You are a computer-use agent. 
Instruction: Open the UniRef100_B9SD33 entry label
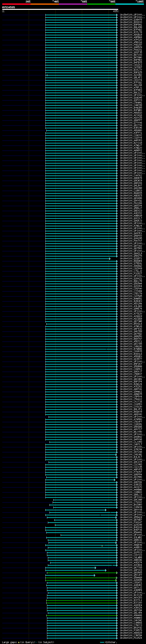coord(131,22)
